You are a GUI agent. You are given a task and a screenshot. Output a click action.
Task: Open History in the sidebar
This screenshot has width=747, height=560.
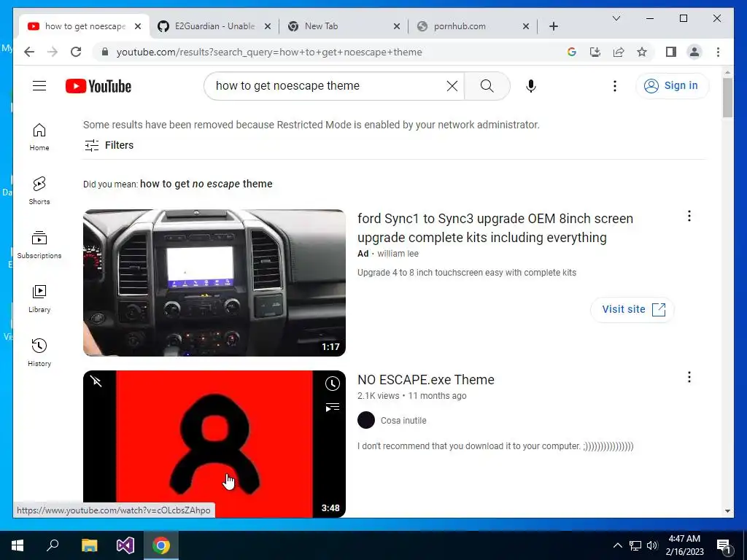[39, 352]
